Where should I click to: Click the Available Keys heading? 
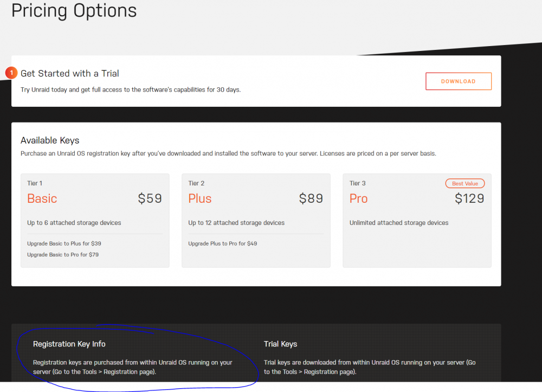(50, 140)
